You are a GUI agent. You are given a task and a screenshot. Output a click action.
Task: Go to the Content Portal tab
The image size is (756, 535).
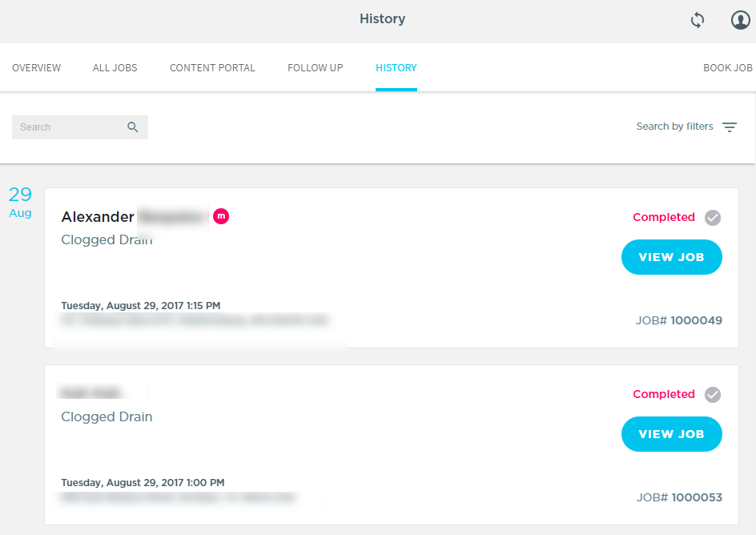[212, 68]
